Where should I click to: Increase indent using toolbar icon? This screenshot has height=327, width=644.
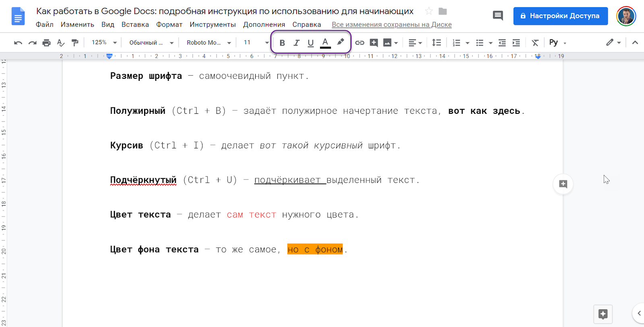pyautogui.click(x=516, y=43)
